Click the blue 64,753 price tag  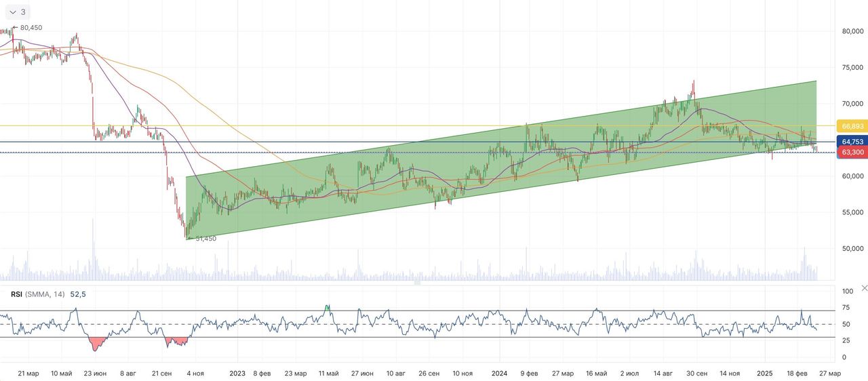point(852,142)
